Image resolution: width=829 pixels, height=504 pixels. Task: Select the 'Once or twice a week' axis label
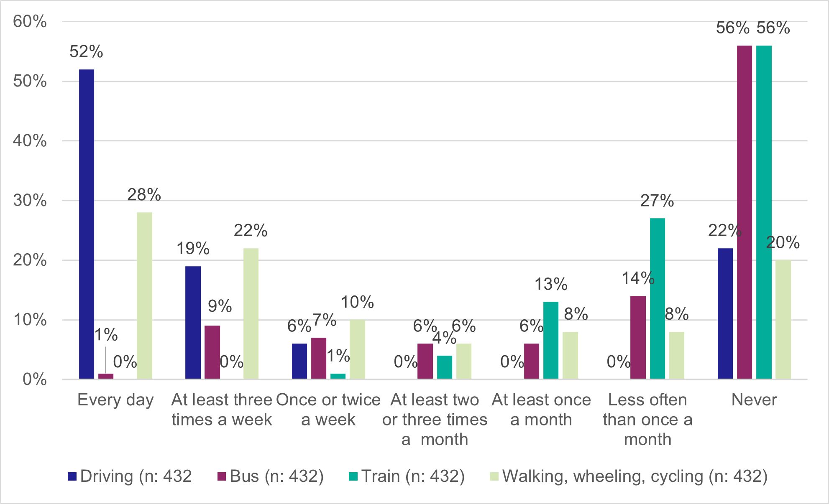[x=328, y=410]
